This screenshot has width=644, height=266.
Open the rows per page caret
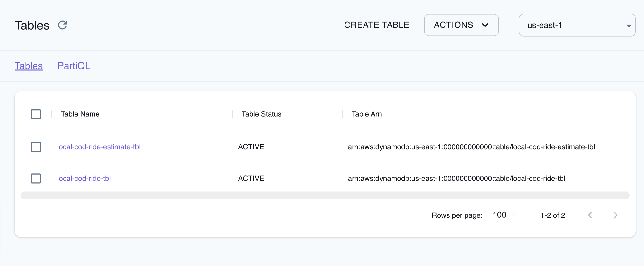tap(514, 215)
